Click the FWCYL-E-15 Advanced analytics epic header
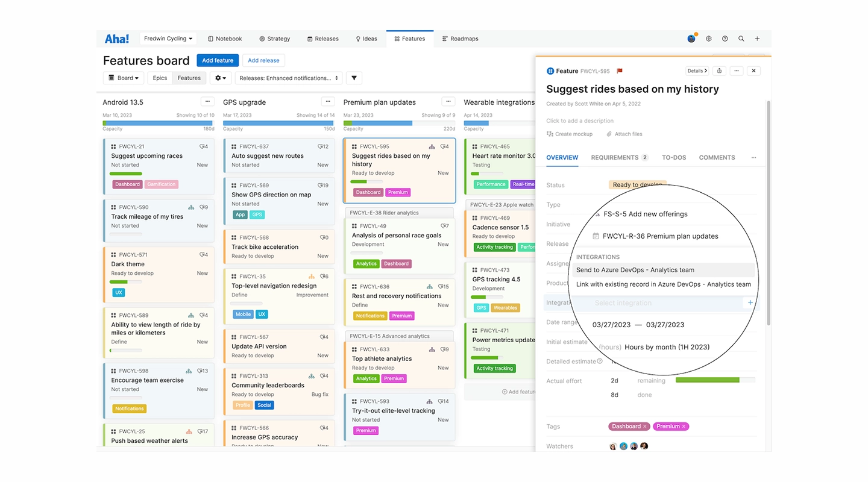868x482 pixels. [398, 336]
